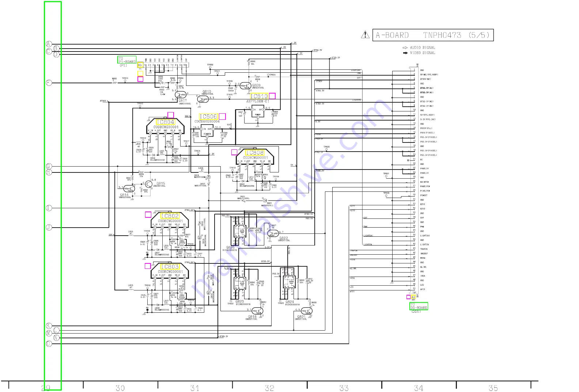Click column number 34 on bottom ruler

(x=419, y=388)
